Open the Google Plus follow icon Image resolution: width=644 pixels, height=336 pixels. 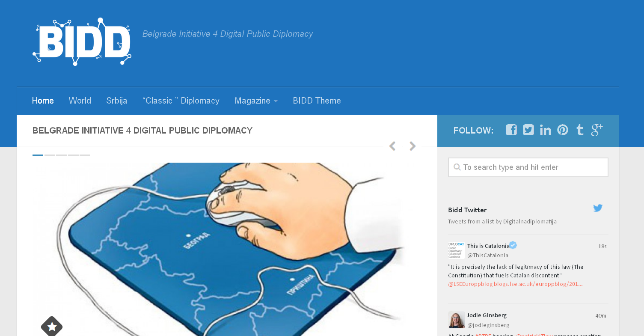point(597,130)
